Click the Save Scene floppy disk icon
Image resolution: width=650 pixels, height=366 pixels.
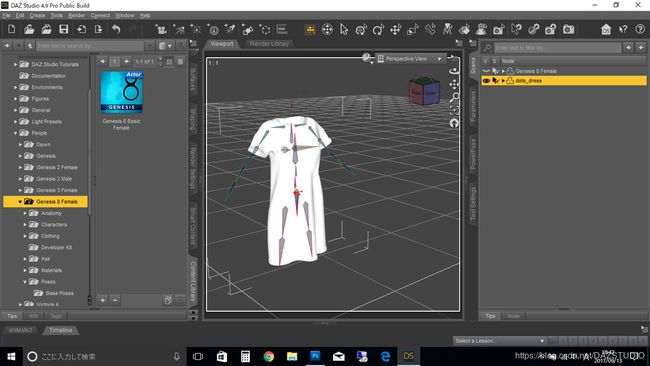(63, 29)
